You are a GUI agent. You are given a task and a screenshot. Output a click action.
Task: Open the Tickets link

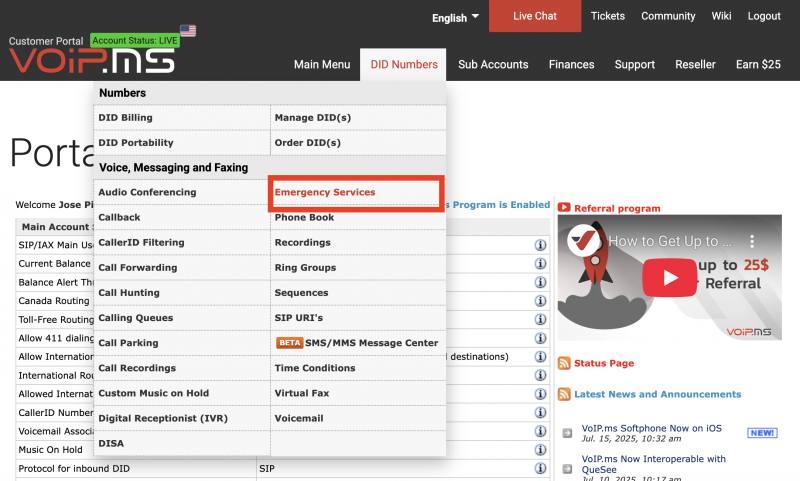coord(607,16)
